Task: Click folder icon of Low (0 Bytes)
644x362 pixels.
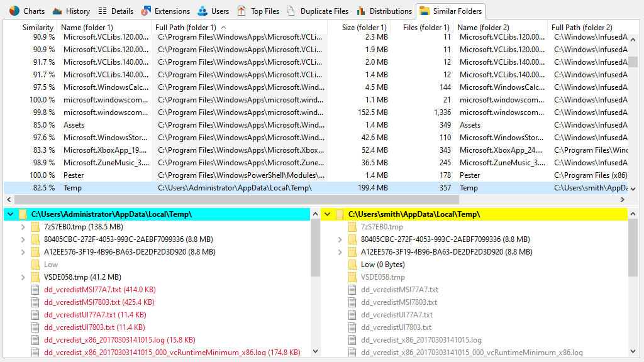Action: 352,265
